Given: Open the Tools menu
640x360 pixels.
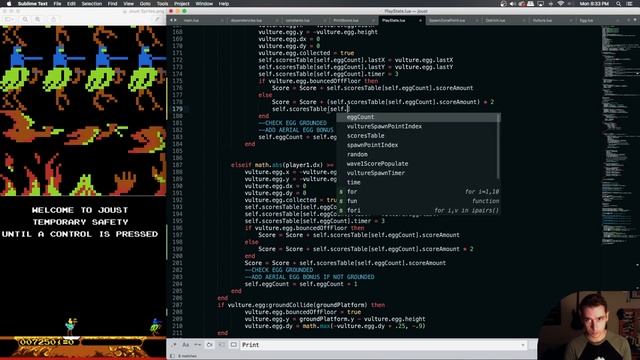Looking at the screenshot, I should click(162, 4).
